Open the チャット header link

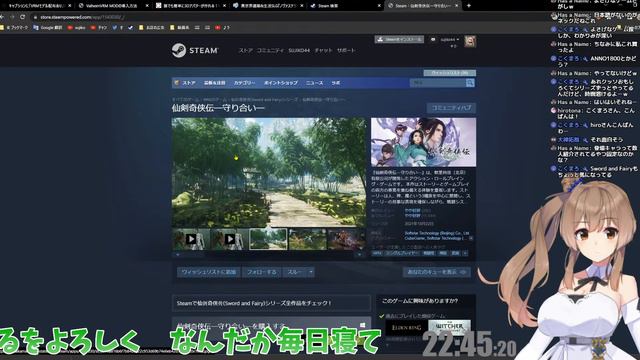323,50
